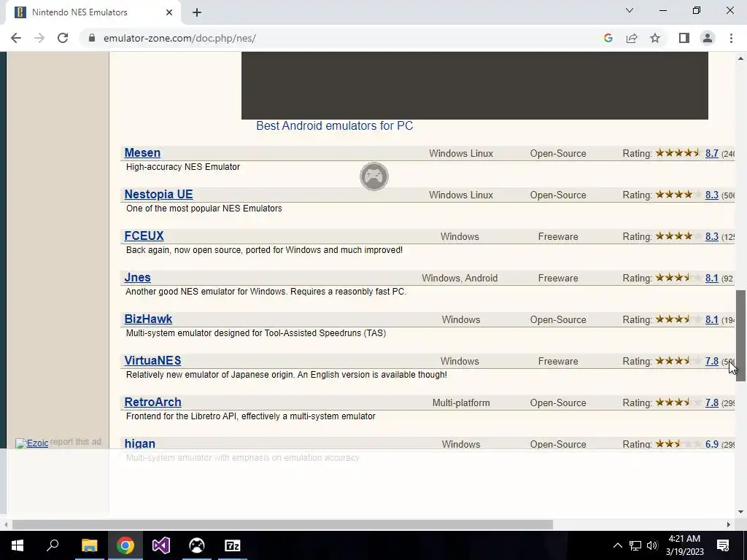This screenshot has width=747, height=560.
Task: Click the horizontal scrollbar thumb
Action: (282, 524)
